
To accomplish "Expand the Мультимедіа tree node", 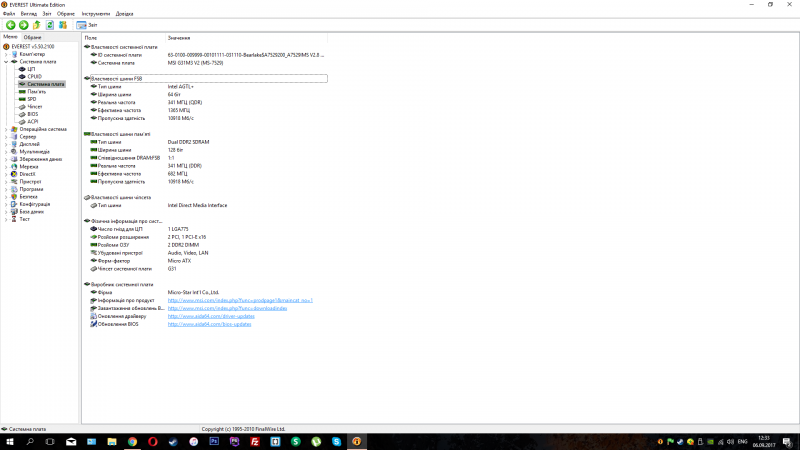I will tap(6, 152).
